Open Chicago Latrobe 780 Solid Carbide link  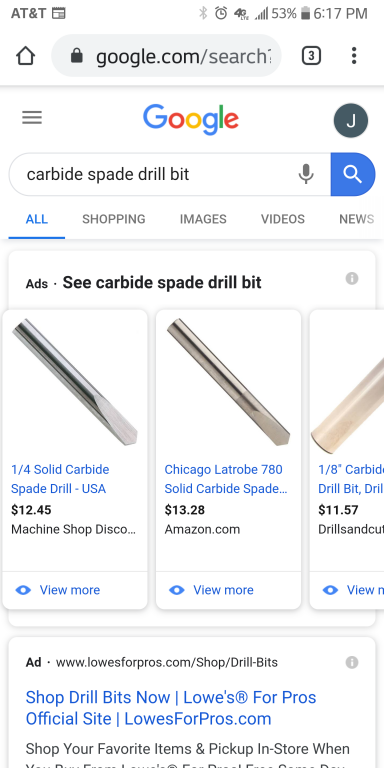click(226, 479)
